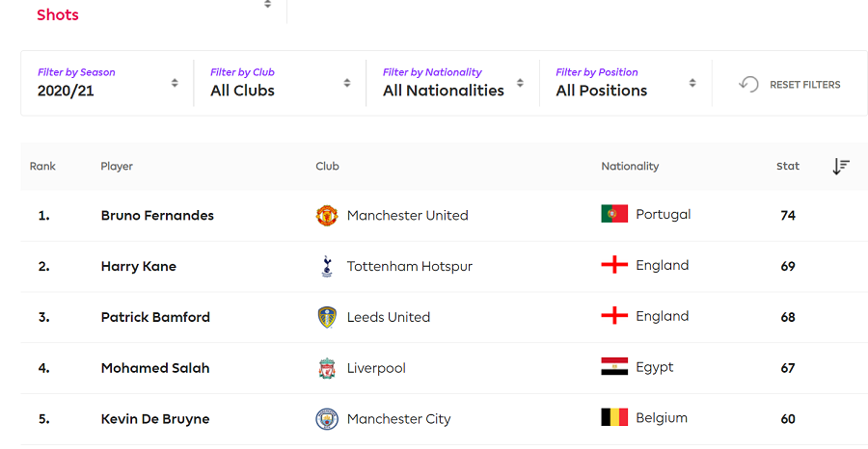
Task: Open Bruno Fernandes player link
Action: (x=157, y=215)
